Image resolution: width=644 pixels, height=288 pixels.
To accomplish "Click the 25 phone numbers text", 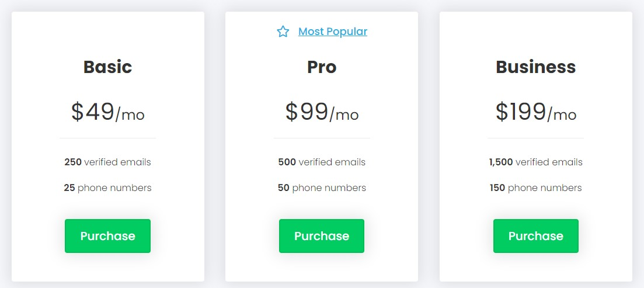I will [x=107, y=188].
